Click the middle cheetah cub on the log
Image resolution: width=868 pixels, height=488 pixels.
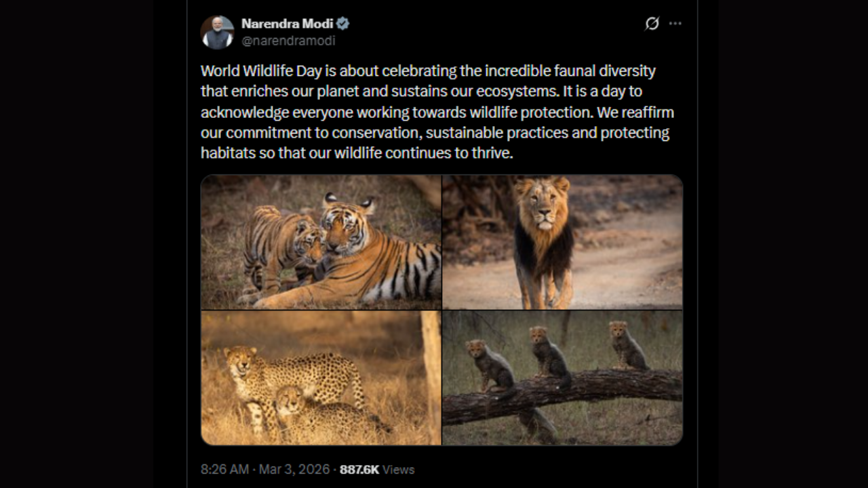pos(548,354)
